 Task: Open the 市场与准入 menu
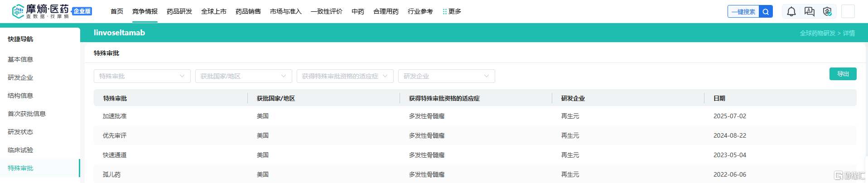point(286,11)
